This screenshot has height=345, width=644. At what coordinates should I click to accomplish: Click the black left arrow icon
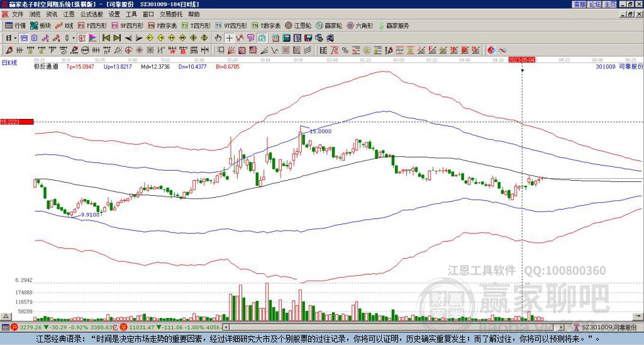click(128, 38)
